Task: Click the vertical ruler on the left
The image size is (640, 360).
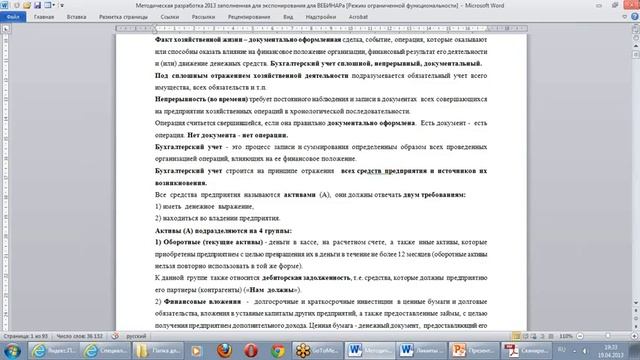Action: [x=5, y=182]
